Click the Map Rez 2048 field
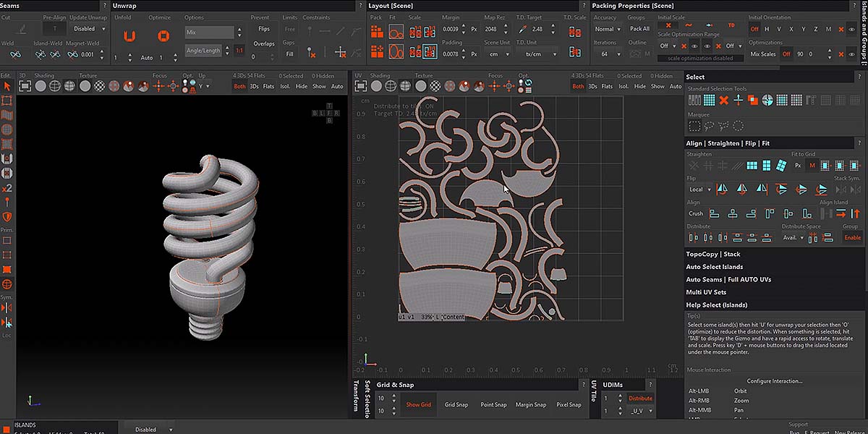 click(x=493, y=29)
